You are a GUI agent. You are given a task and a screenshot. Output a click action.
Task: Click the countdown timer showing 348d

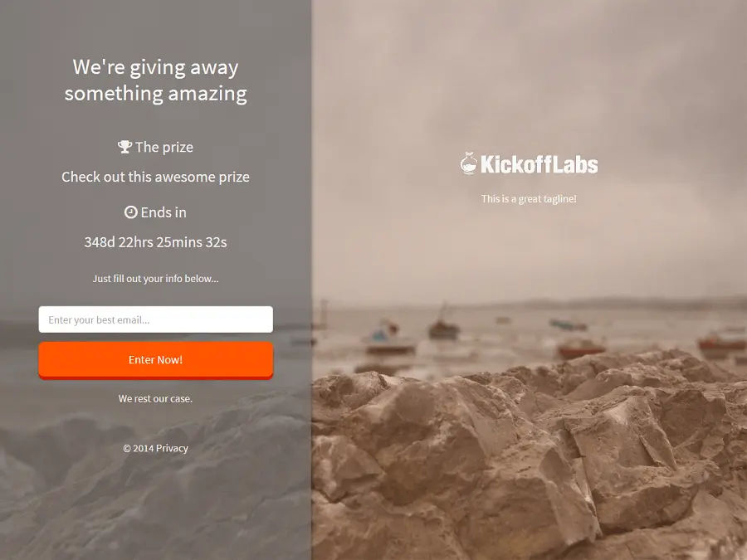click(156, 242)
